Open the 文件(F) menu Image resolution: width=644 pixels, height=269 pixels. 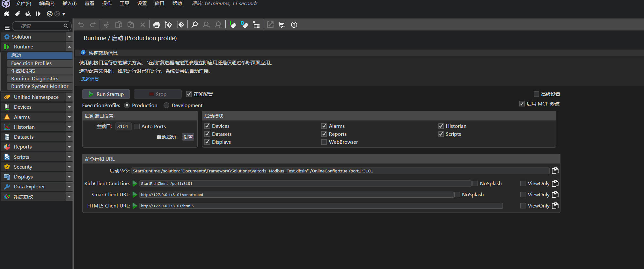click(24, 4)
